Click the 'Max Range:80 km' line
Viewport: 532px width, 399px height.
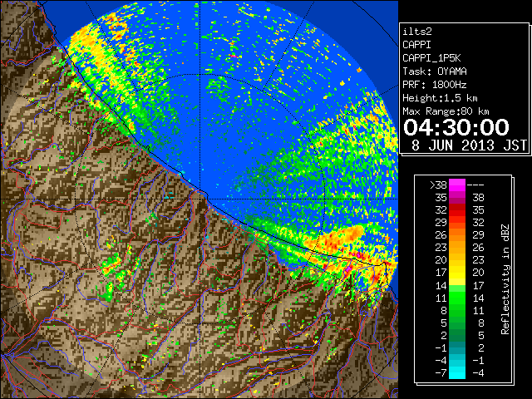point(446,111)
